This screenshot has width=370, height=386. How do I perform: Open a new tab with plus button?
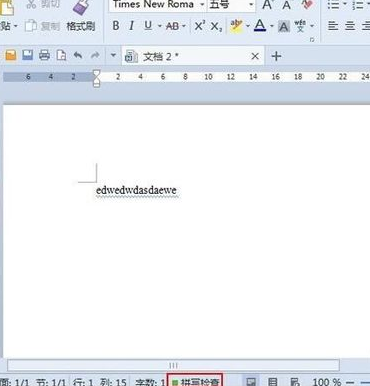tap(276, 56)
